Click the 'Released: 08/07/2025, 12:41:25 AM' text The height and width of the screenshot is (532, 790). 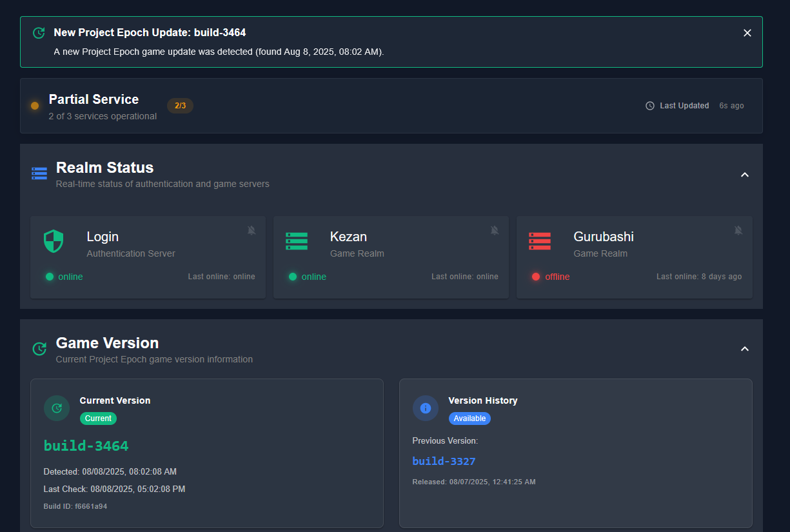pyautogui.click(x=474, y=482)
